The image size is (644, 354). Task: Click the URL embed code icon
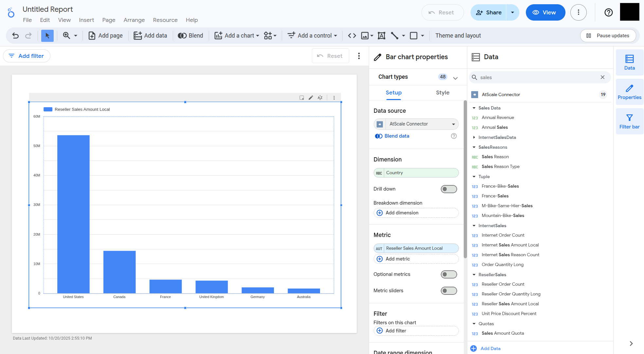pyautogui.click(x=352, y=36)
